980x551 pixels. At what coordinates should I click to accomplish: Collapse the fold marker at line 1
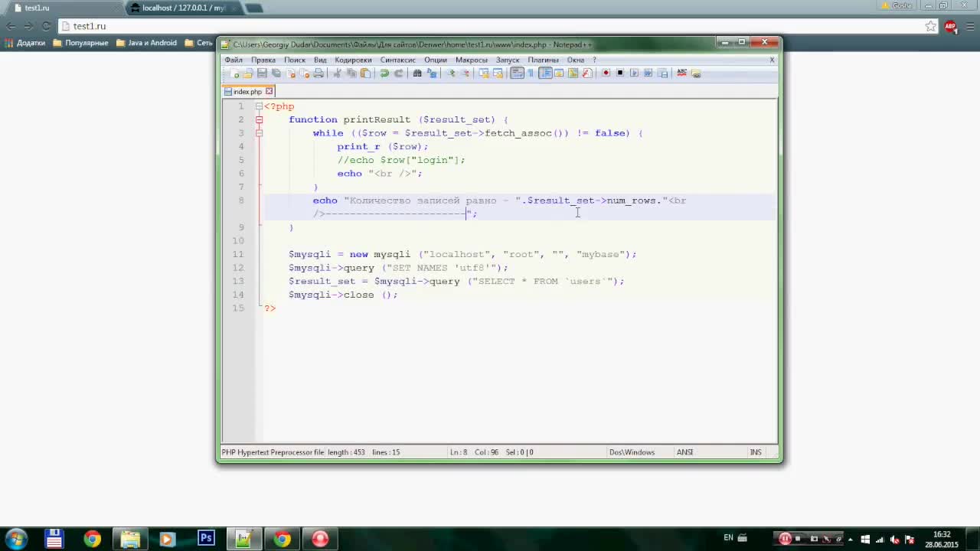point(259,106)
